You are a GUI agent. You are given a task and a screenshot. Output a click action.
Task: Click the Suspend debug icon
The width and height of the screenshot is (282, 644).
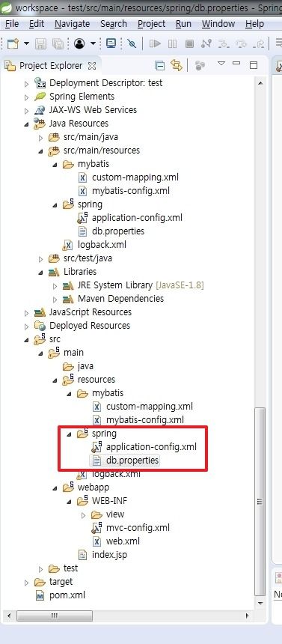[172, 43]
